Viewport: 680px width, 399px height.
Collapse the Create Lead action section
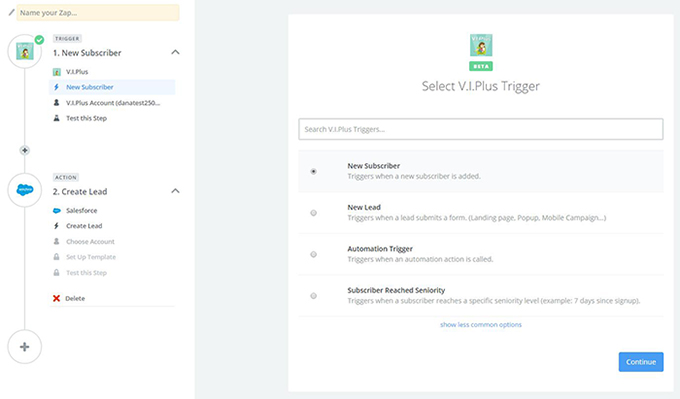pyautogui.click(x=175, y=191)
